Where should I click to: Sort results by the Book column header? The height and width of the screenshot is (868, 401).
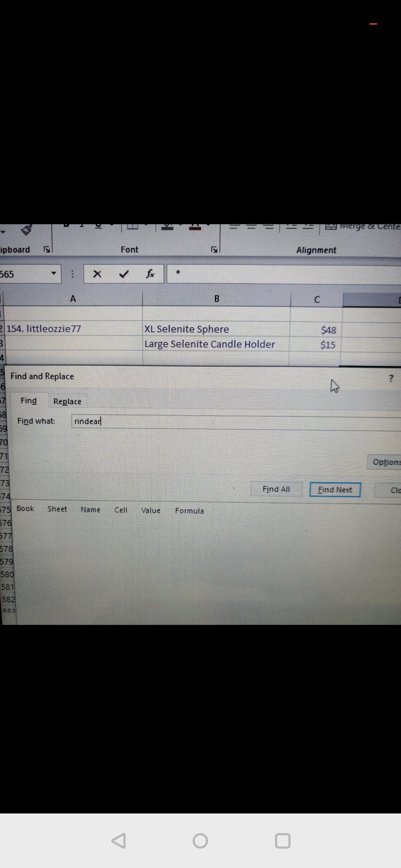coord(25,509)
